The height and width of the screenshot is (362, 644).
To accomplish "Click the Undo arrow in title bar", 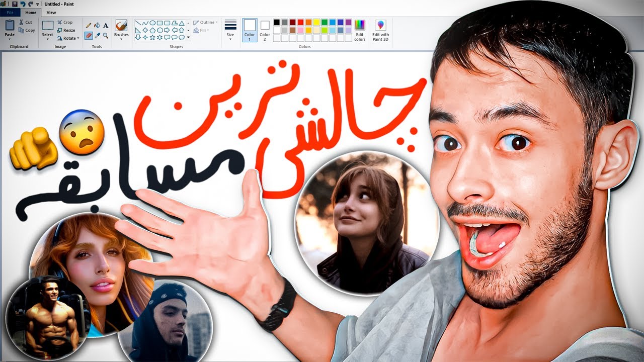I will [23, 4].
